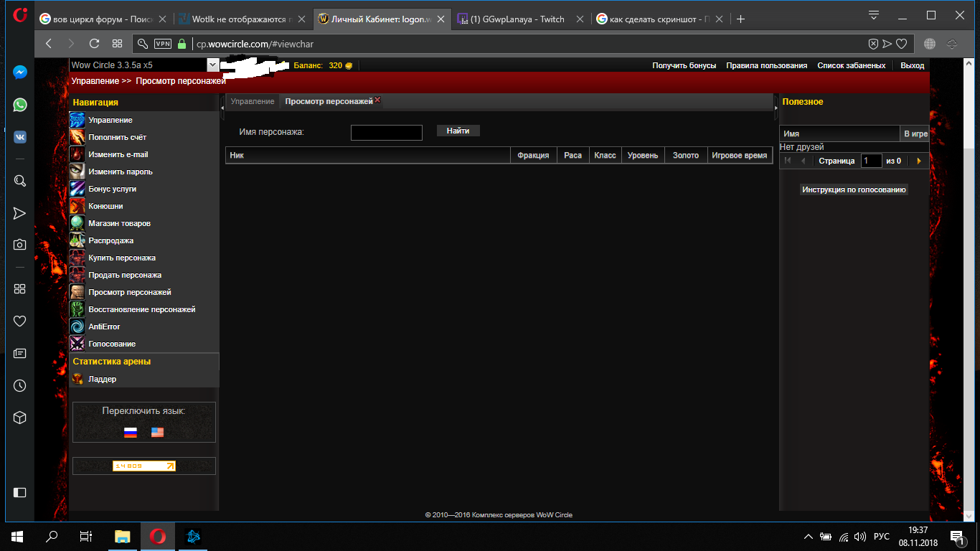Open File Explorer from the taskbar

coord(123,537)
